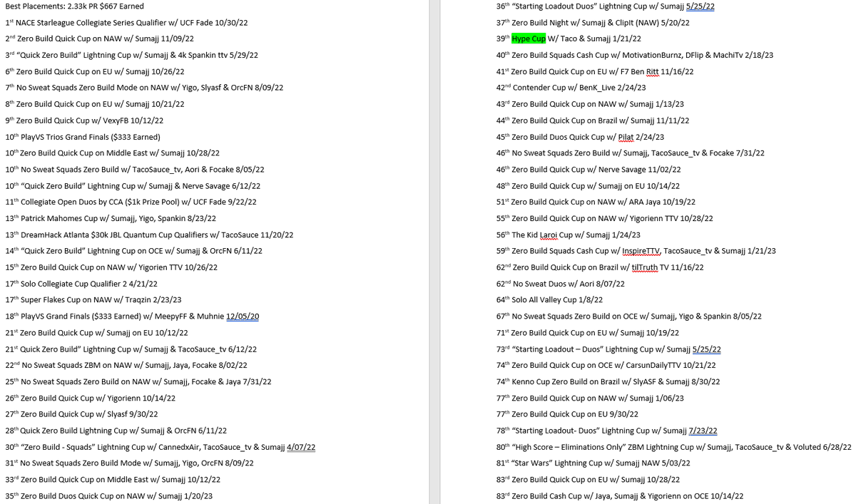856x504 pixels.
Task: Click the '74th Kenno Cup Zero Build on Brazil' line
Action: coord(608,382)
